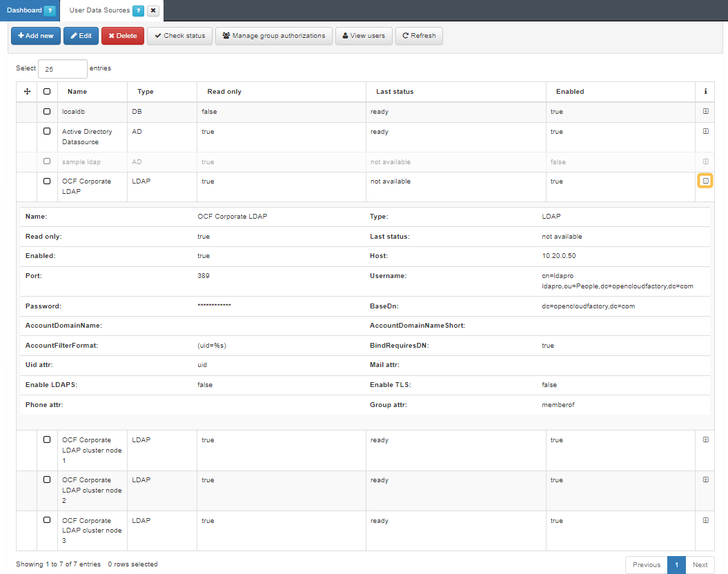
Task: Click the help icon on User Data Sources tab
Action: click(138, 10)
